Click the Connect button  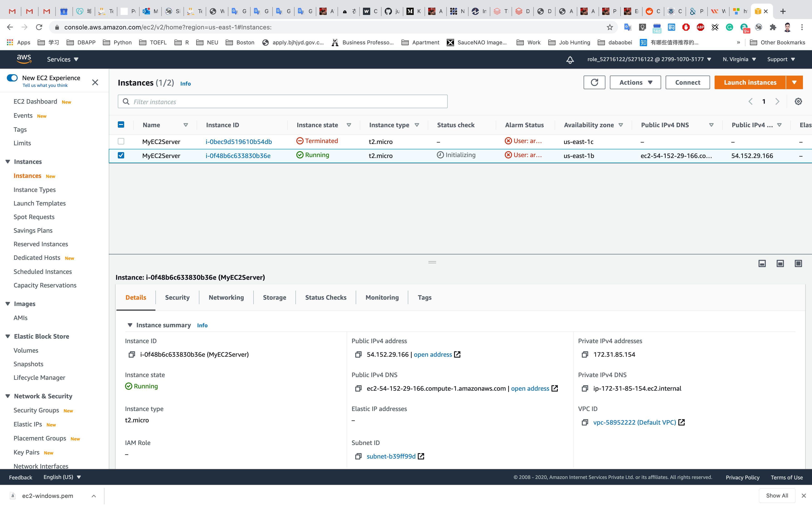(x=687, y=82)
